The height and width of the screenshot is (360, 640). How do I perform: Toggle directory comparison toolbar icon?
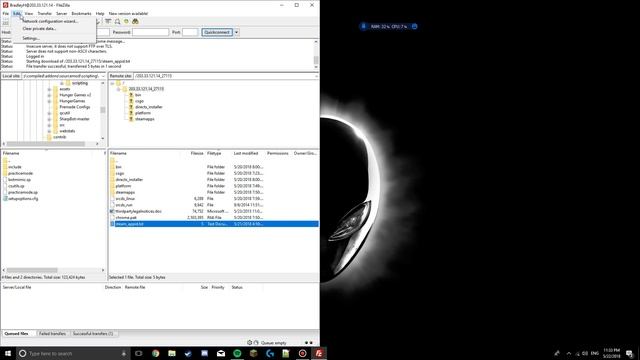click(x=118, y=21)
